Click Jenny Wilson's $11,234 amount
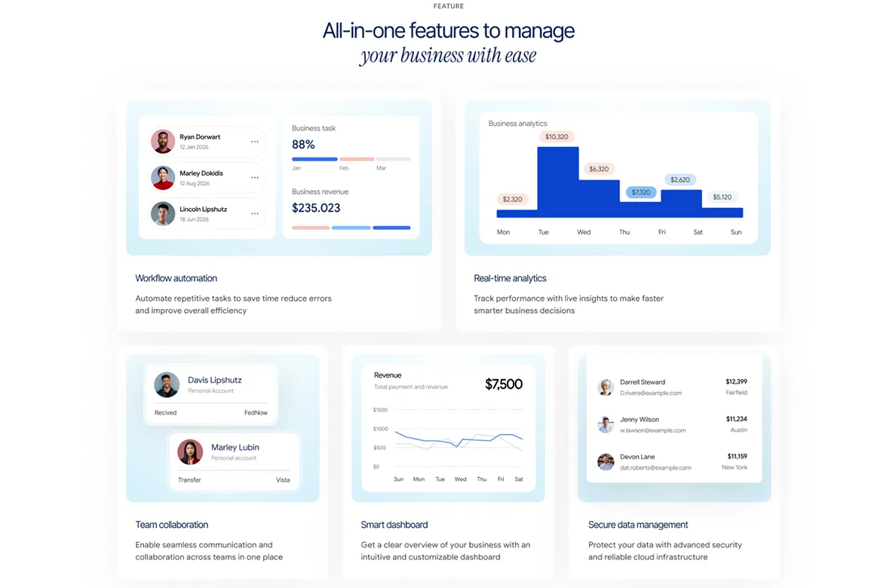The height and width of the screenshot is (588, 896). pyautogui.click(x=736, y=419)
